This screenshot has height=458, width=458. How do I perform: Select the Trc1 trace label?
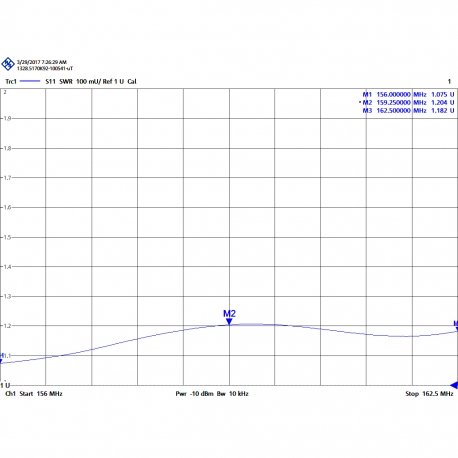(11, 82)
